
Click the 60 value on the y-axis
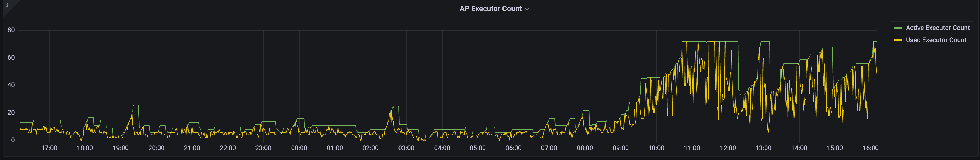point(11,58)
